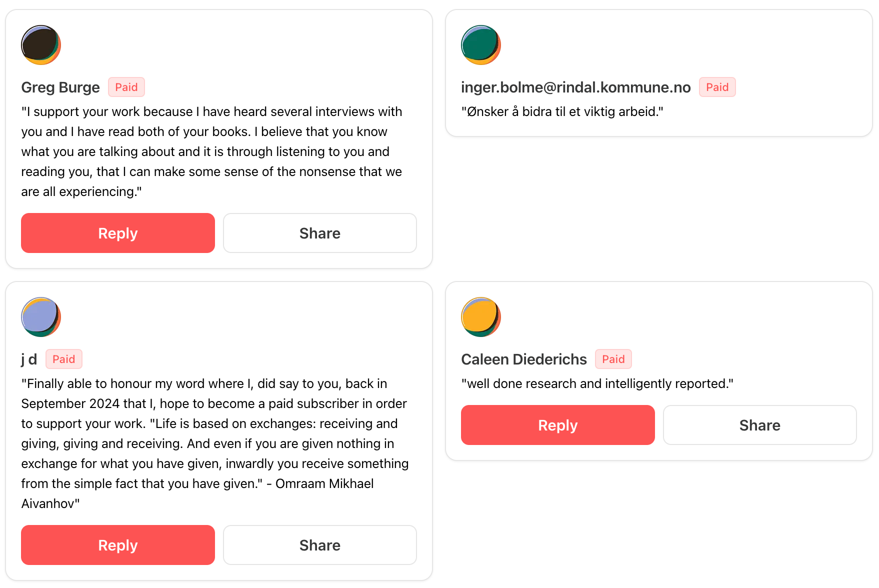Click Greg Burge's dark avatar icon
Viewport: 879px width, 588px height.
pos(41,45)
